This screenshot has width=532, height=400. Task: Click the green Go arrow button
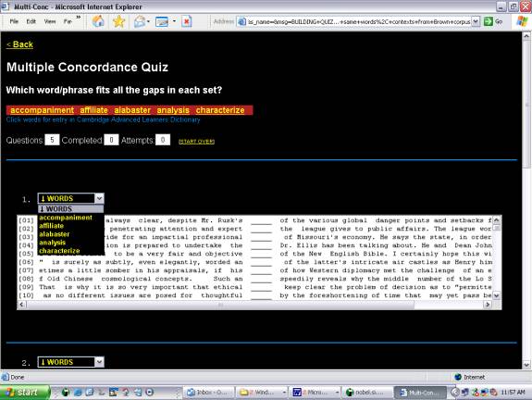[488, 21]
